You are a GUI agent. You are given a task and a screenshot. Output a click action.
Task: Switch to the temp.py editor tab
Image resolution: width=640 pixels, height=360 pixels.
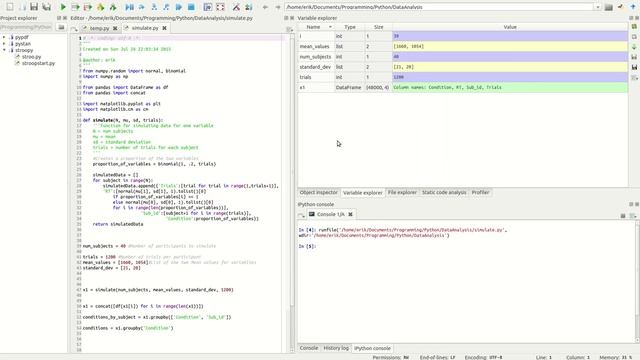tap(99, 28)
